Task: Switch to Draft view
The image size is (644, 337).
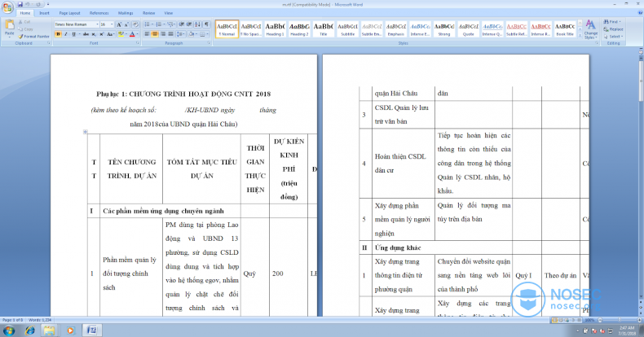Action: click(579, 320)
